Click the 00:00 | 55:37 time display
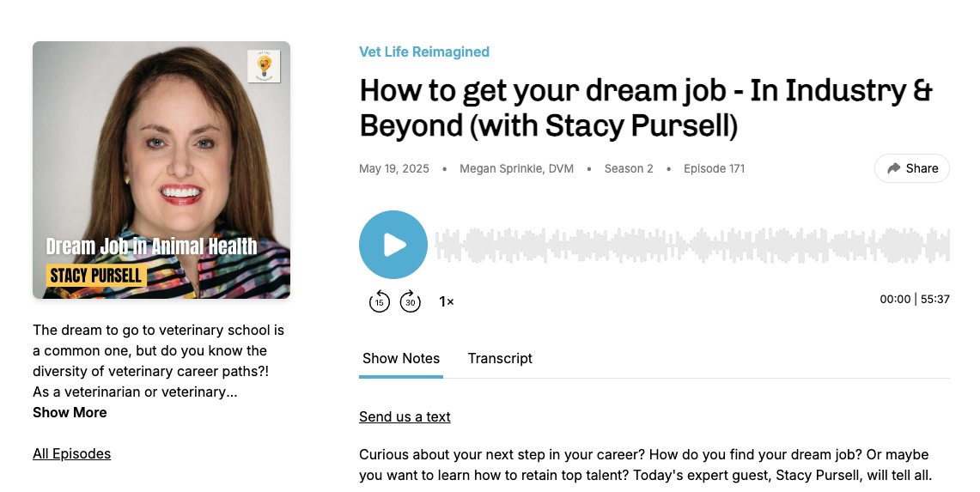 915,300
